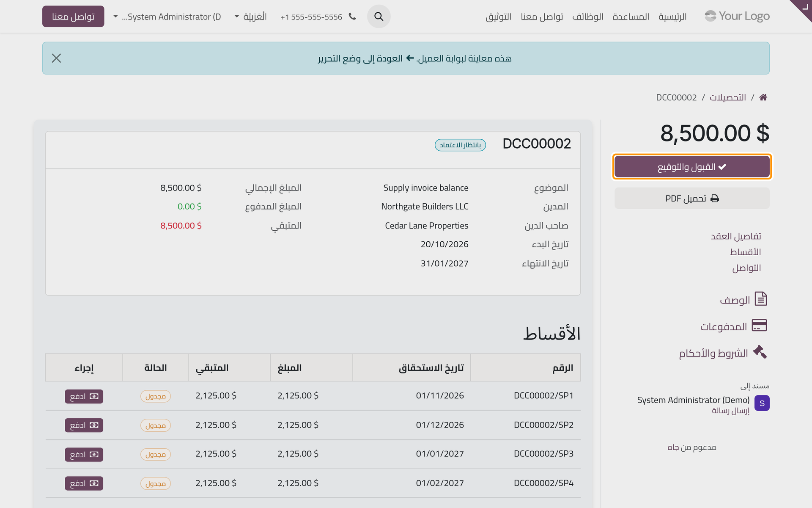Screen dimensions: 812x508
Task: Expand the System Administrator user dropdown
Action: coord(167,17)
